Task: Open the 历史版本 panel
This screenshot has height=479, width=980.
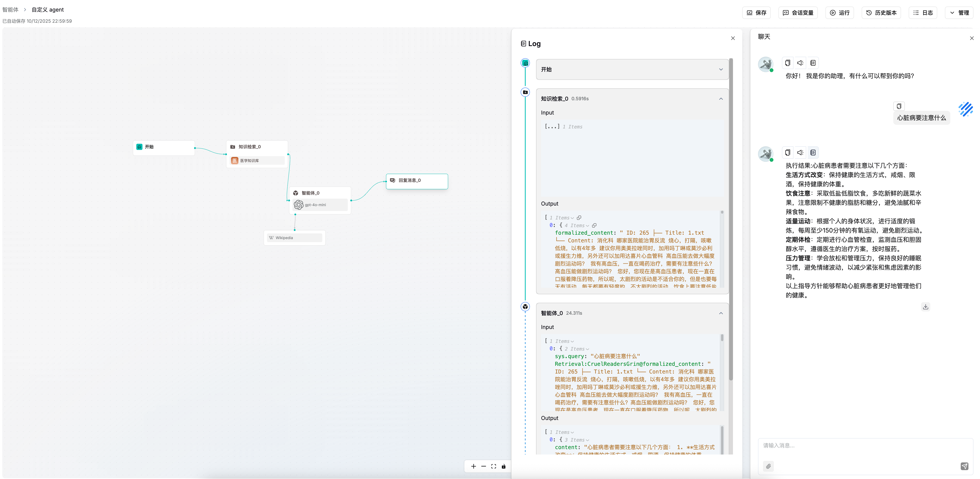Action: (881, 13)
